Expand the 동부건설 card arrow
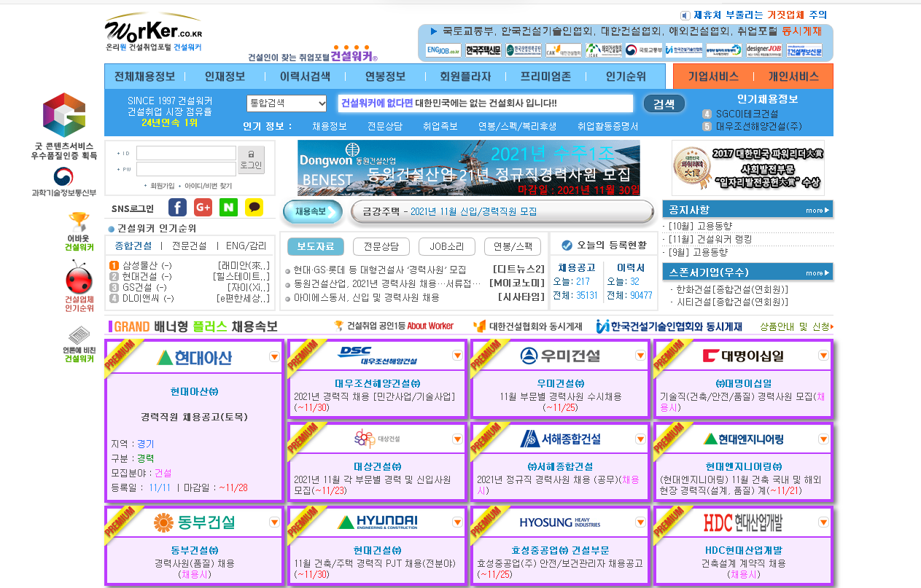Screen dimensions: 921x588 tap(274, 522)
